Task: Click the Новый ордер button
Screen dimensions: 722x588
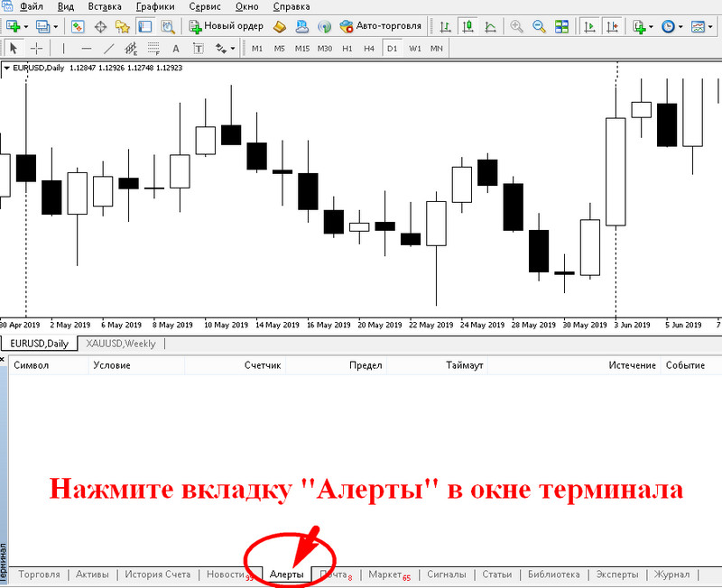Action: click(x=227, y=26)
